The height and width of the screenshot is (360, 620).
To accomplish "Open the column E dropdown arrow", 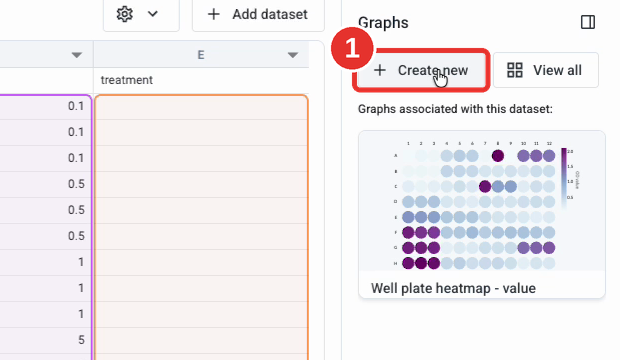I will pos(293,55).
